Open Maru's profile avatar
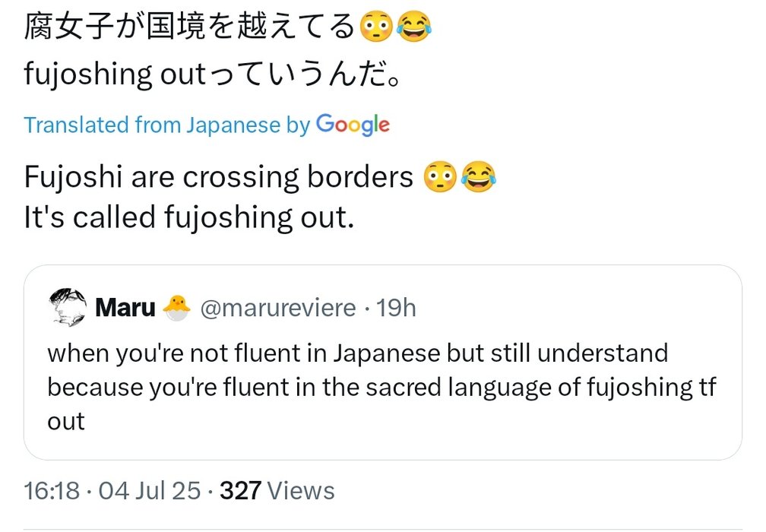This screenshot has width=766, height=532. click(66, 307)
